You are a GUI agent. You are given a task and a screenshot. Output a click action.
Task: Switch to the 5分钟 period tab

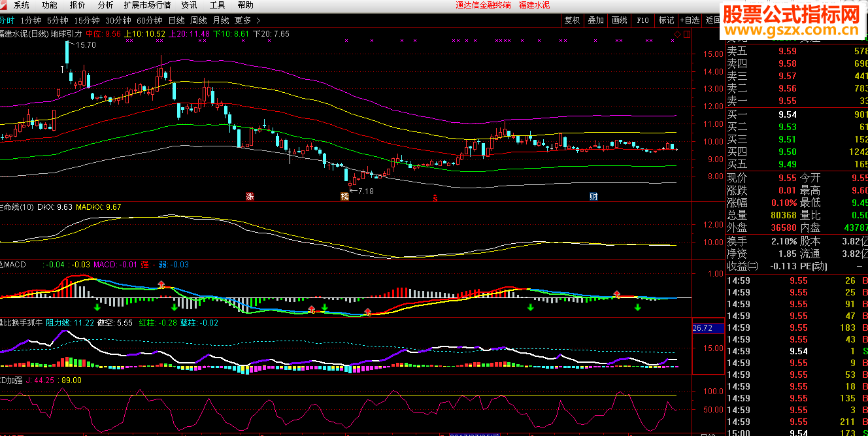58,20
